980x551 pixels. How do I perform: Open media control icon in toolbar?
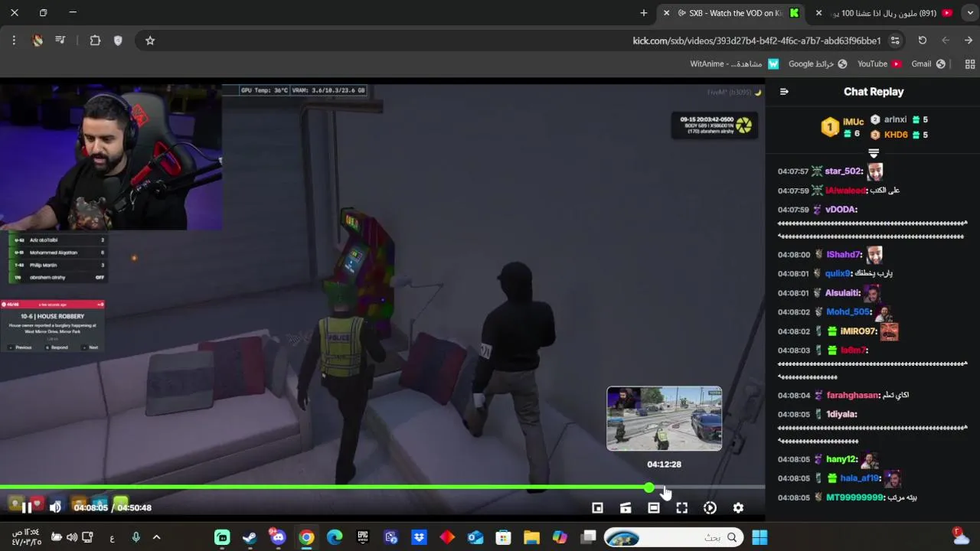[60, 41]
